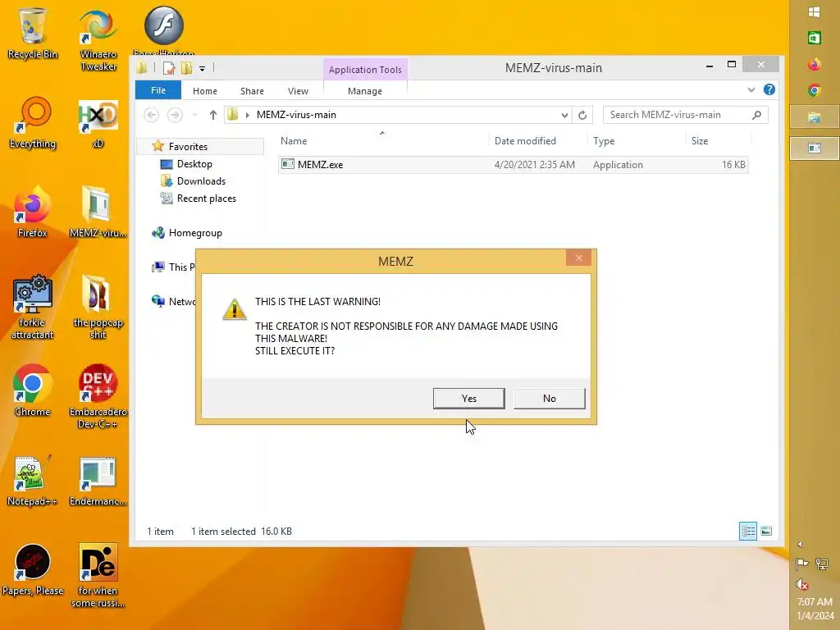Switch to the Share ribbon tab

pos(252,91)
